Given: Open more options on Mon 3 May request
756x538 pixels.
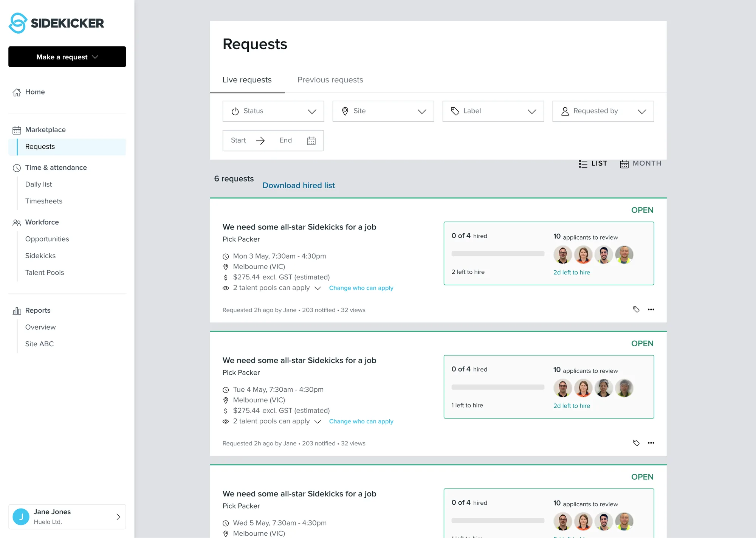Looking at the screenshot, I should point(651,310).
